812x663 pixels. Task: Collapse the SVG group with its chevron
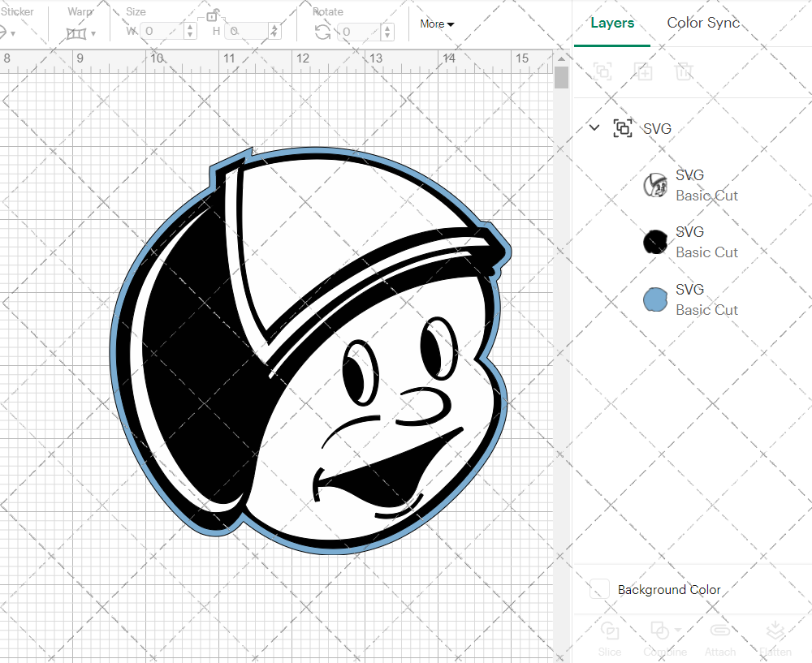point(594,127)
